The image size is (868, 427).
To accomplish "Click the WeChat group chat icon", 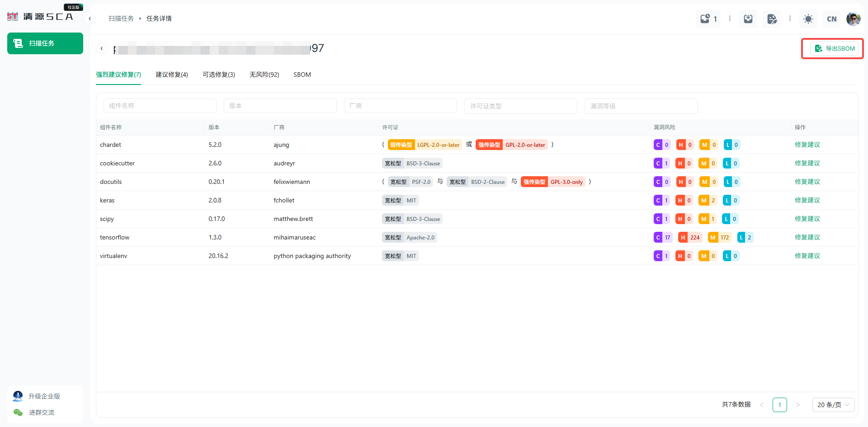I will (x=18, y=412).
